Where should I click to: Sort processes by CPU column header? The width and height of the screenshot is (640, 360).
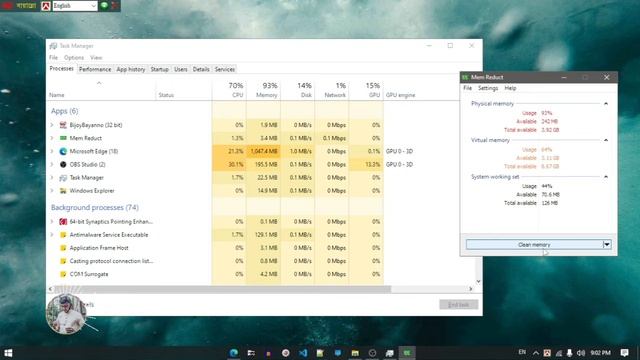[229, 90]
